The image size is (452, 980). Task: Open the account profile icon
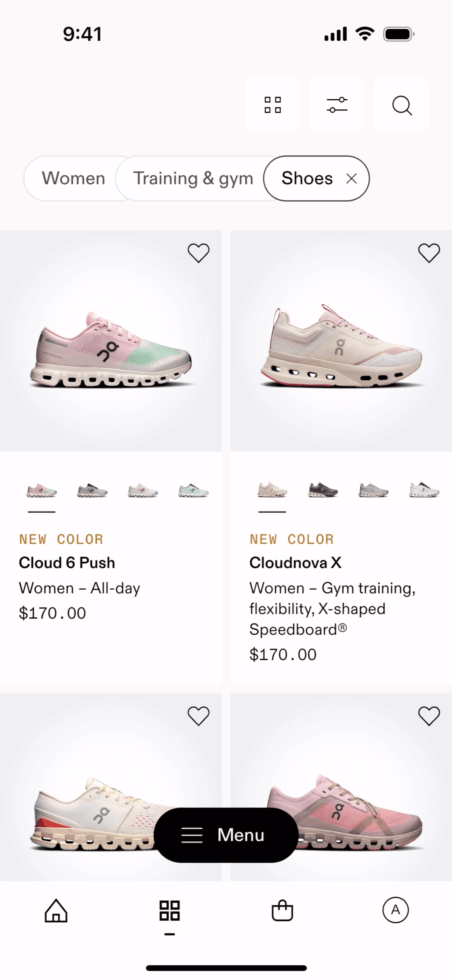[396, 910]
